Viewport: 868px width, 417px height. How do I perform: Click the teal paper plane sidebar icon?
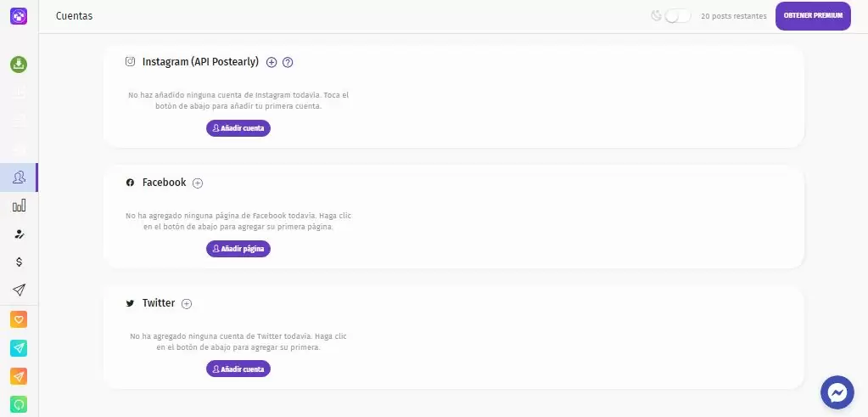click(19, 347)
